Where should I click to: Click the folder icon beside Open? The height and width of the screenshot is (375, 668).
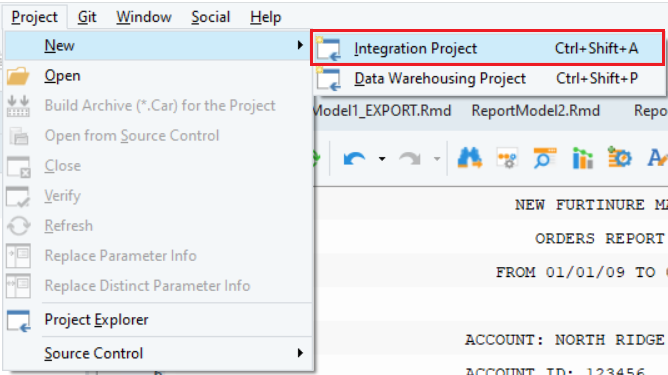(x=18, y=76)
